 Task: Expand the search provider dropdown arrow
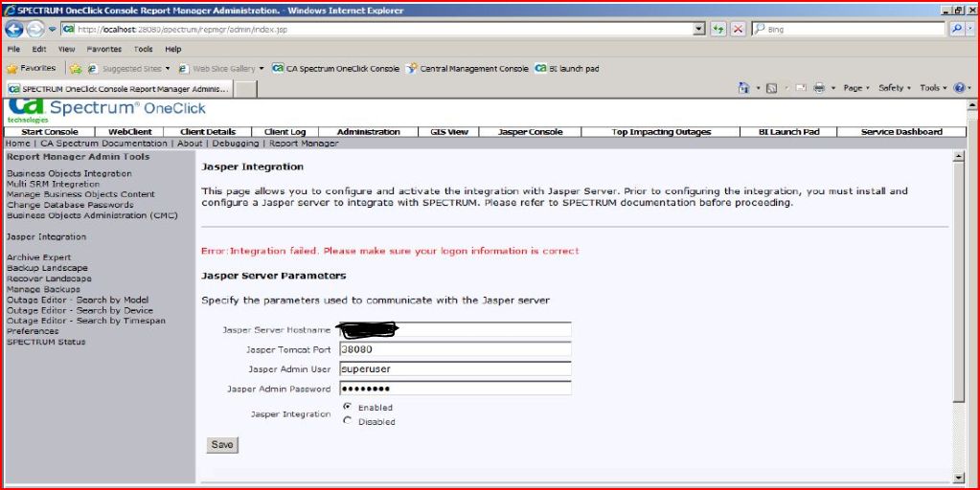(x=970, y=29)
